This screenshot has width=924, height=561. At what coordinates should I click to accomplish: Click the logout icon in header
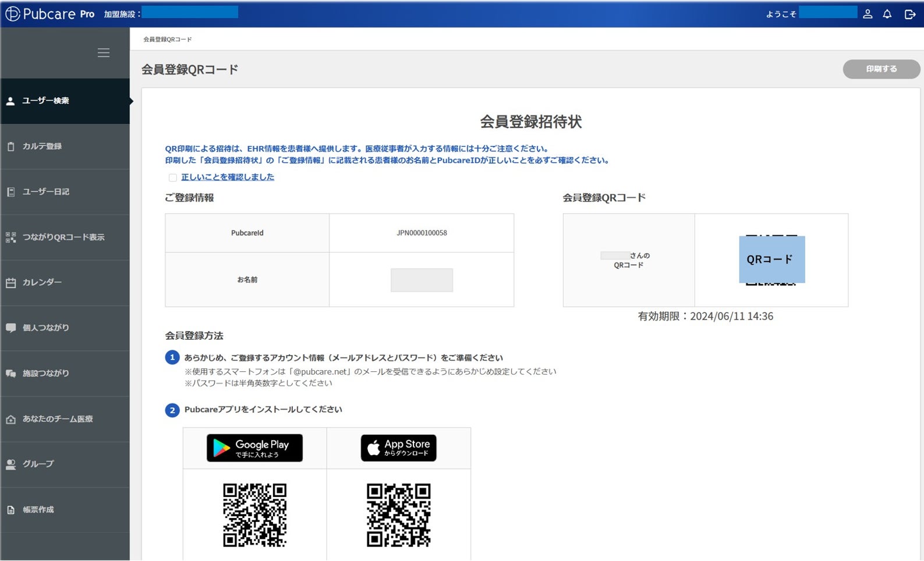(910, 14)
